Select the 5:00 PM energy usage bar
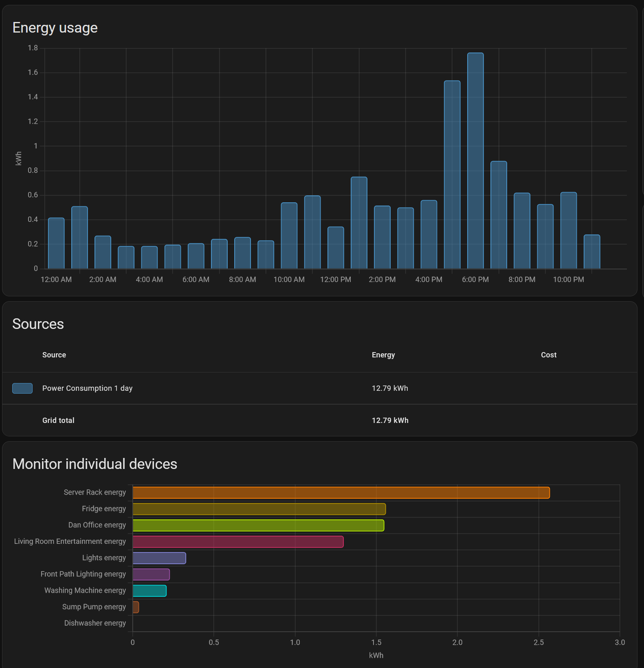This screenshot has height=668, width=644. [x=452, y=175]
